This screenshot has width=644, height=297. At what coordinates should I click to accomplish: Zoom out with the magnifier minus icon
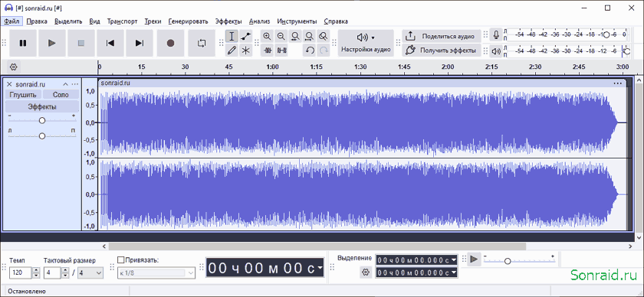(x=281, y=37)
